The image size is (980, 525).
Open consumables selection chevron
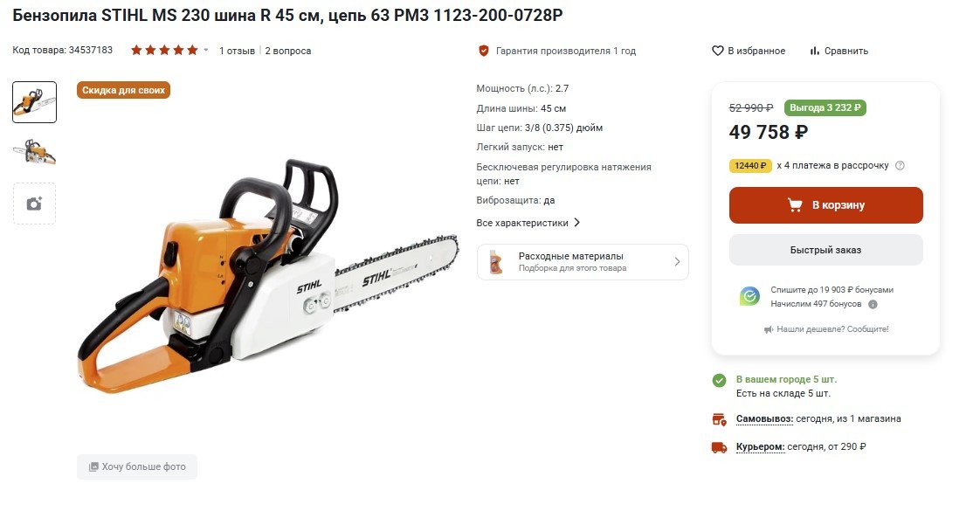coord(677,262)
